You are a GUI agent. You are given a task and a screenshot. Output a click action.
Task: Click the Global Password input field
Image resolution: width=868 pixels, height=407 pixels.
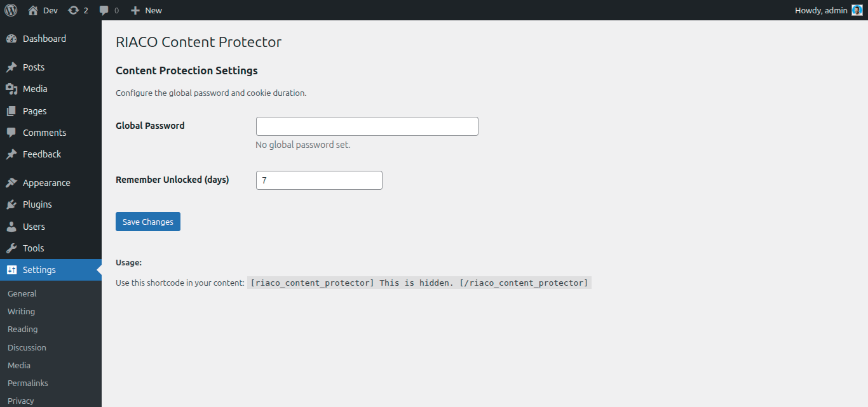(x=367, y=126)
